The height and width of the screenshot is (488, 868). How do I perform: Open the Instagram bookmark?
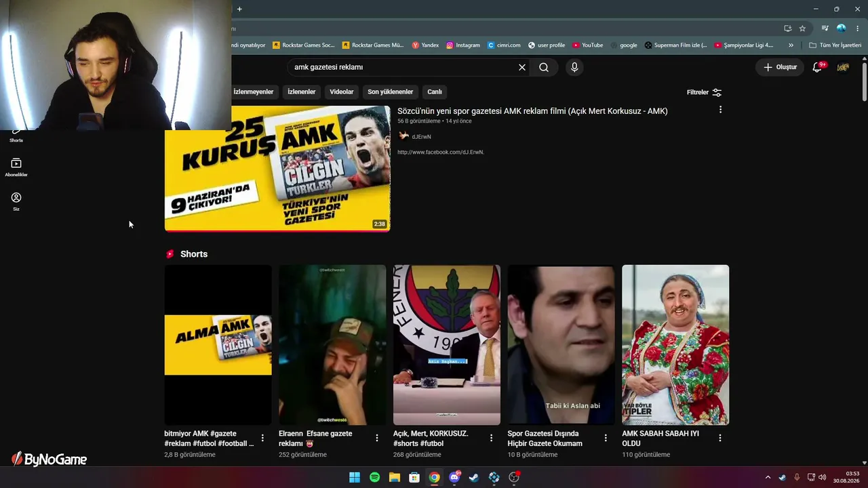tap(463, 45)
